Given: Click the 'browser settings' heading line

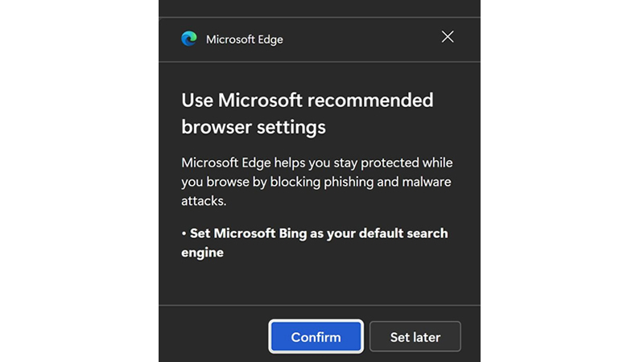Looking at the screenshot, I should 254,127.
